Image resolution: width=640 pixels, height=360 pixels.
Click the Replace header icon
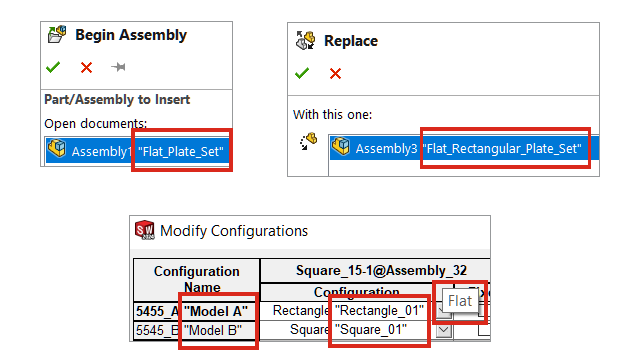pyautogui.click(x=306, y=40)
